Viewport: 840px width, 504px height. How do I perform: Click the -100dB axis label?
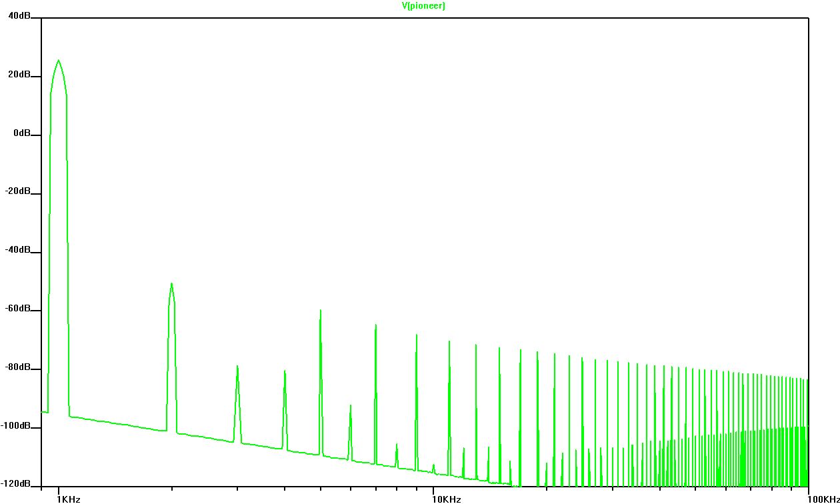16,425
